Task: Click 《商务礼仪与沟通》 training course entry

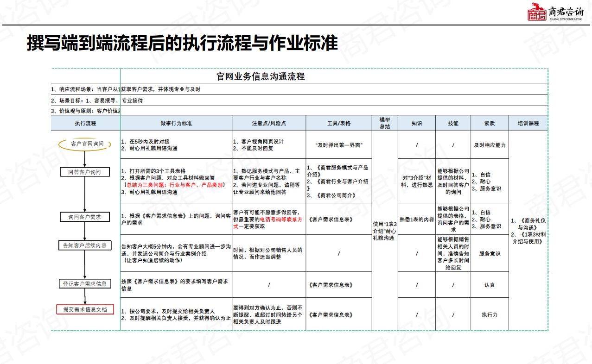Action: (x=528, y=224)
